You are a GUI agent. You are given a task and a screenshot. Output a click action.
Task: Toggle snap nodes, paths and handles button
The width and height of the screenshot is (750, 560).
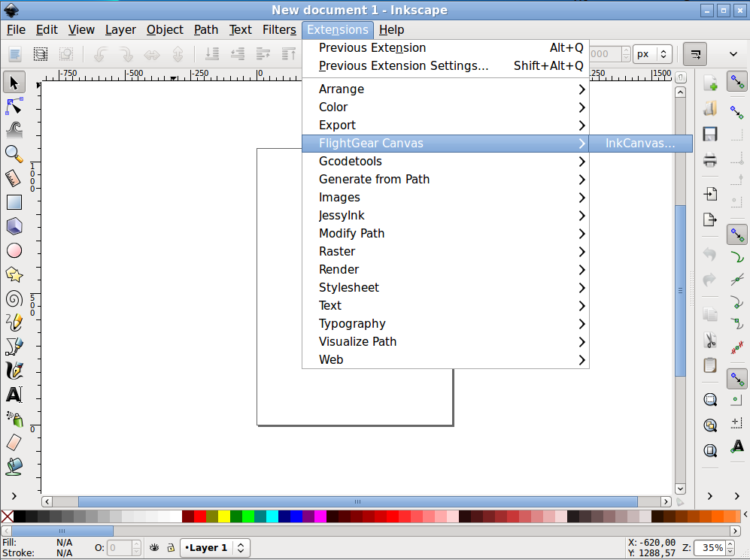click(737, 235)
